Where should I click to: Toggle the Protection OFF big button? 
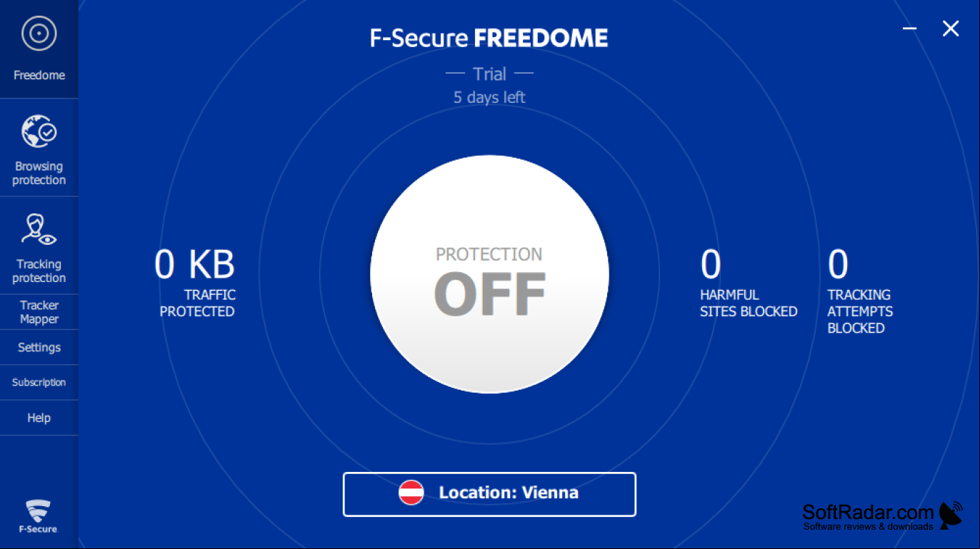click(489, 274)
